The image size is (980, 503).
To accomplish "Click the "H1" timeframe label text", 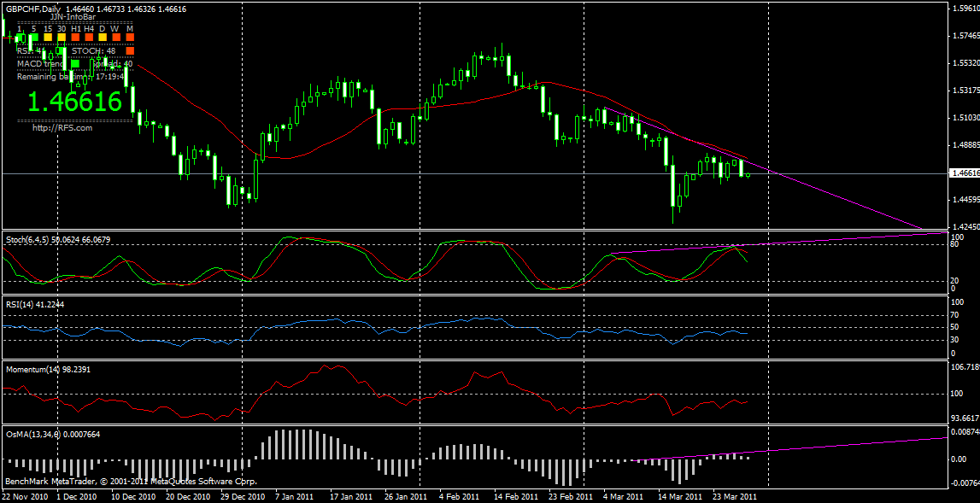I will pyautogui.click(x=76, y=29).
